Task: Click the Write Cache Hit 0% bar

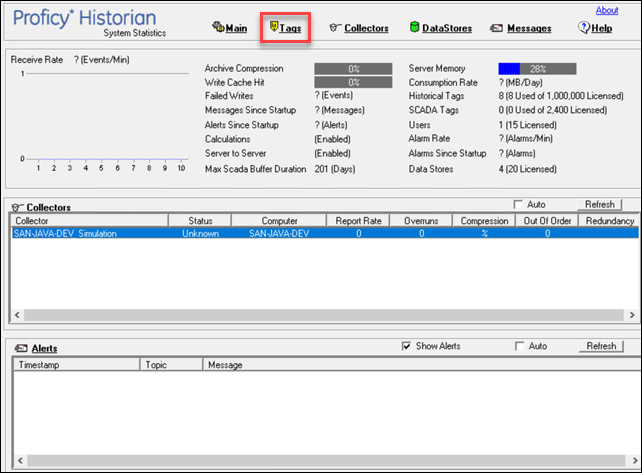Action: coord(353,82)
